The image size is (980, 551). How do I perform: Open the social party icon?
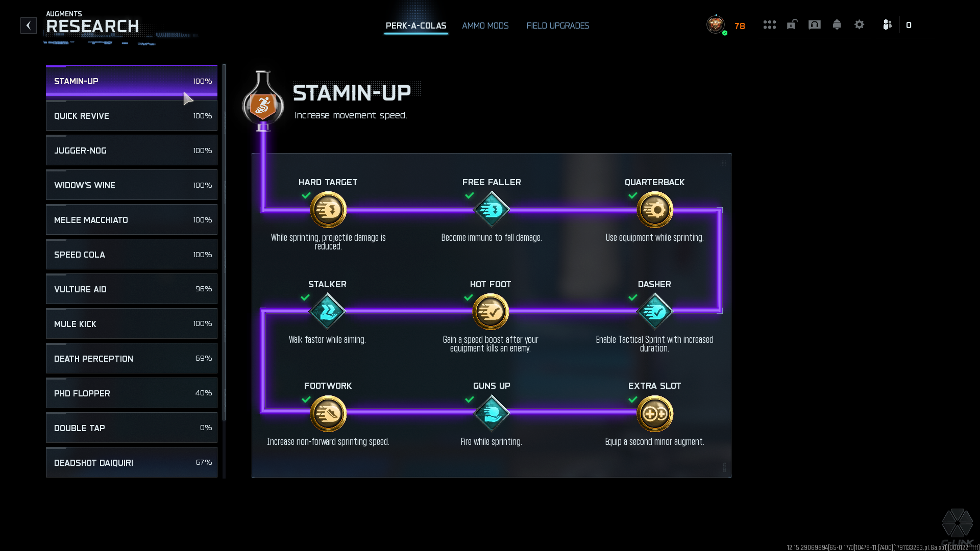tap(888, 24)
